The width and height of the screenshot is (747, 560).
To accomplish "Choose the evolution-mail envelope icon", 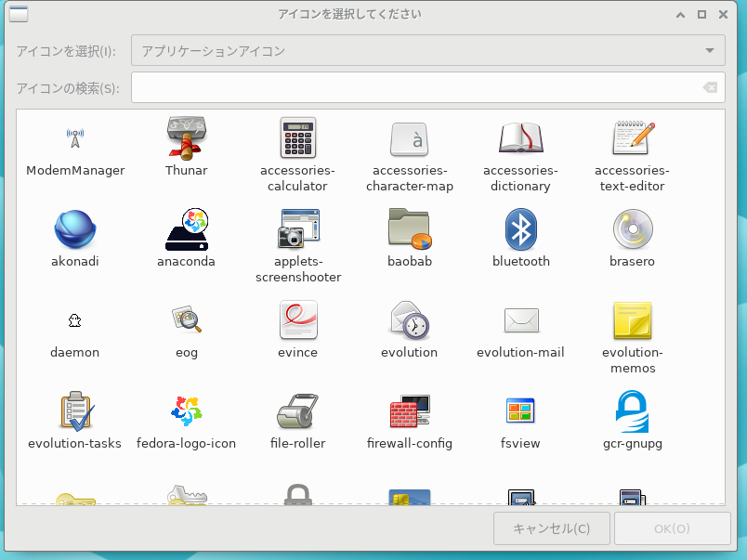I will point(521,320).
